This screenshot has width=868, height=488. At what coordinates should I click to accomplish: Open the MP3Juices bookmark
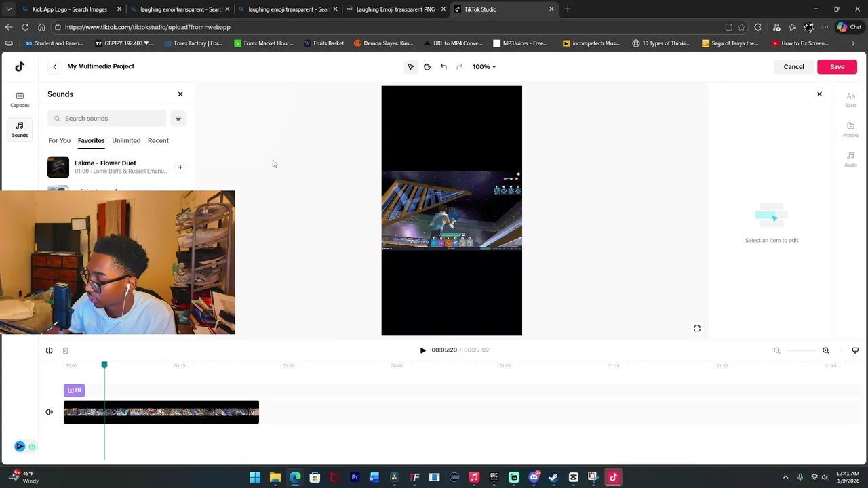[x=520, y=43]
